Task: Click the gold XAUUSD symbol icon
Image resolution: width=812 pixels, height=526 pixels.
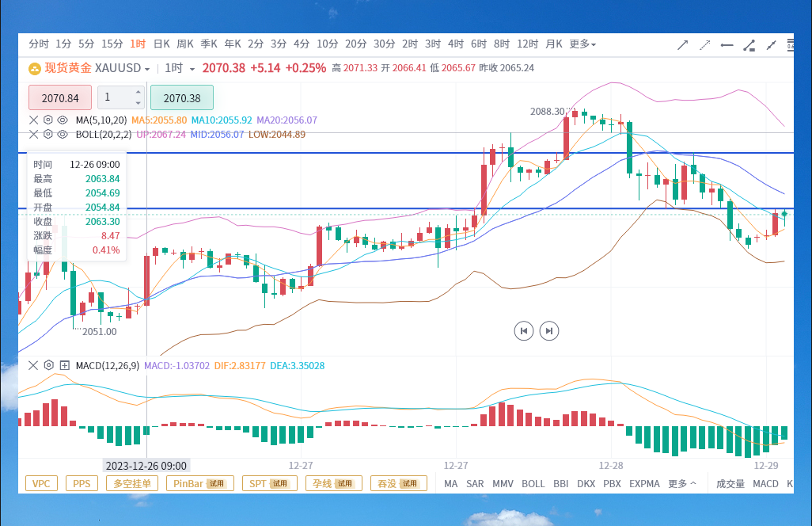Action: pyautogui.click(x=35, y=68)
